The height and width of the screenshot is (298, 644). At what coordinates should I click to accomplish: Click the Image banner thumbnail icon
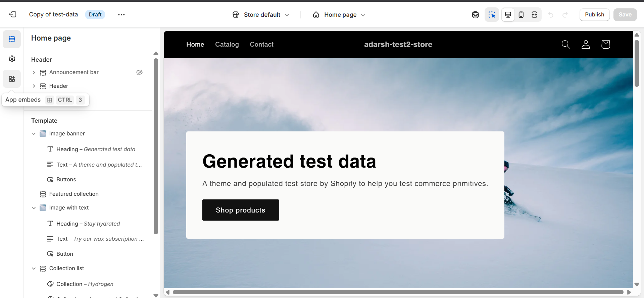43,134
